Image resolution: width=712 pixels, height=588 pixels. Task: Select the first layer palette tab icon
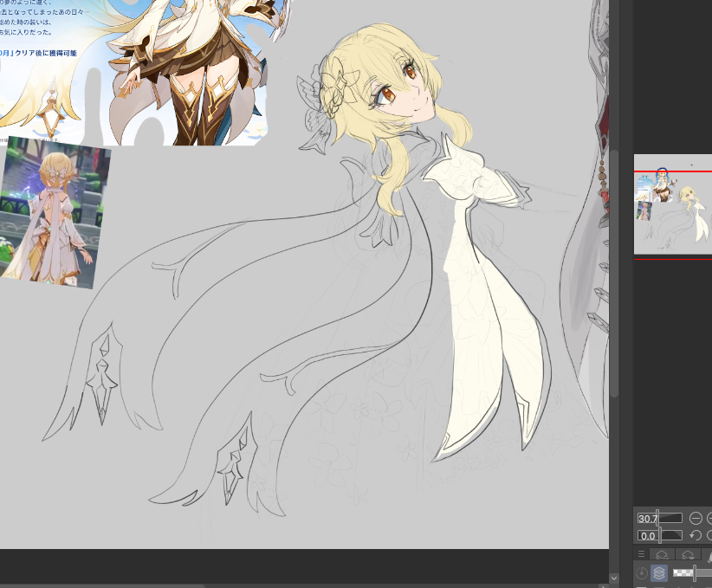[x=662, y=554]
